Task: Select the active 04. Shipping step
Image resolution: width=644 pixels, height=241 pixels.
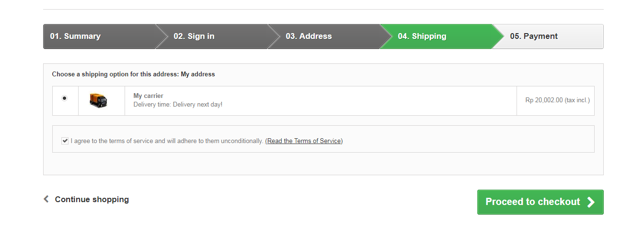Action: (422, 36)
